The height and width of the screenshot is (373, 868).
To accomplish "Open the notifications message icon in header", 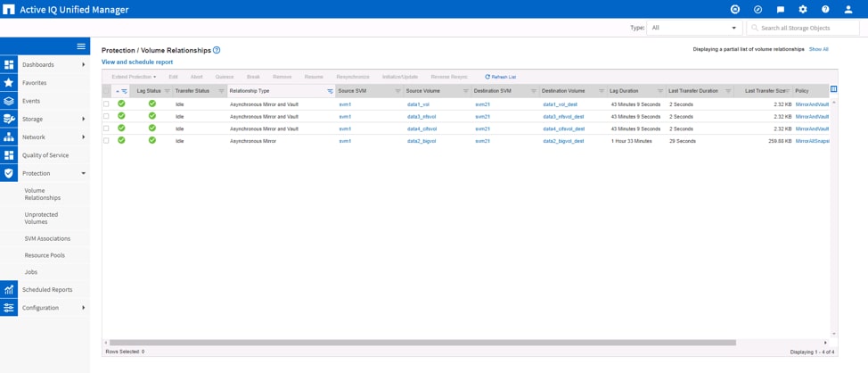I will point(780,10).
